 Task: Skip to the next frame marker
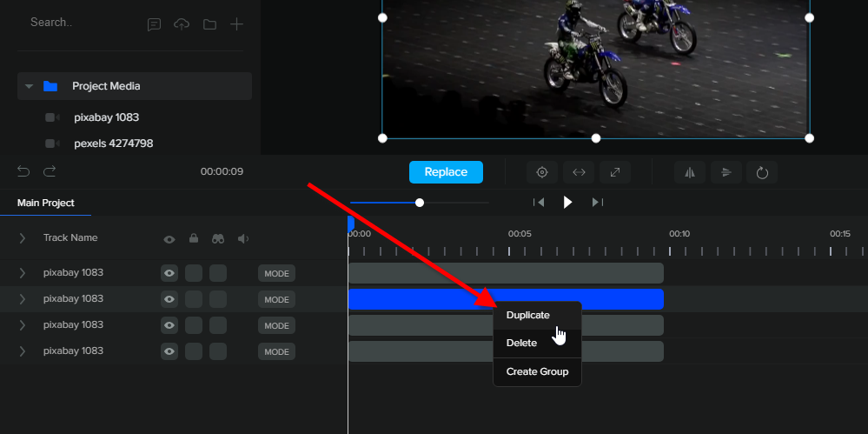(597, 203)
